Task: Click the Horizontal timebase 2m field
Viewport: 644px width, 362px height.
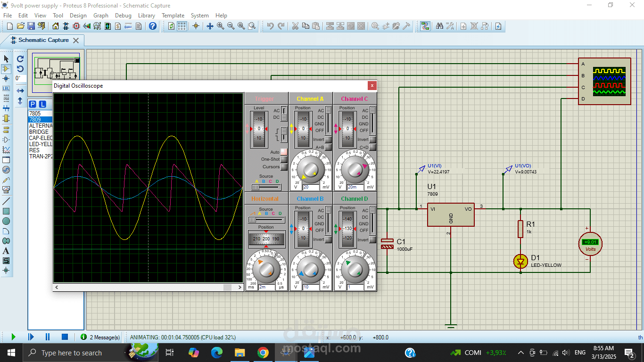Action: point(267,287)
